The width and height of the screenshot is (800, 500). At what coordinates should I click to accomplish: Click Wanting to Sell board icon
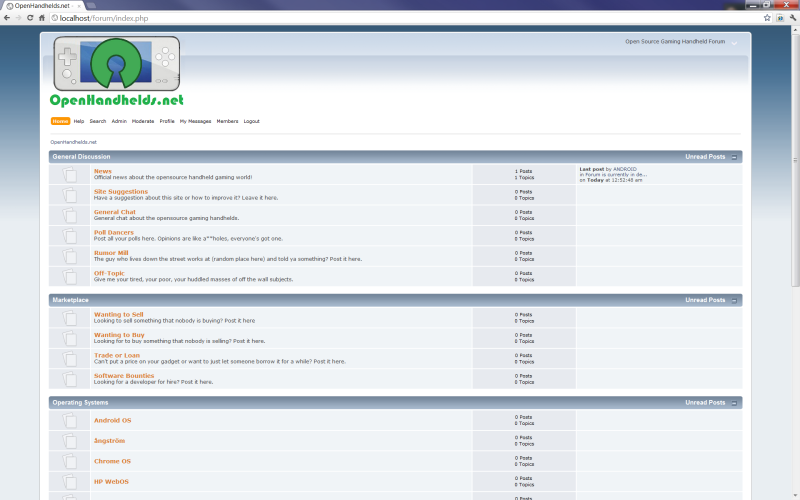pyautogui.click(x=69, y=318)
